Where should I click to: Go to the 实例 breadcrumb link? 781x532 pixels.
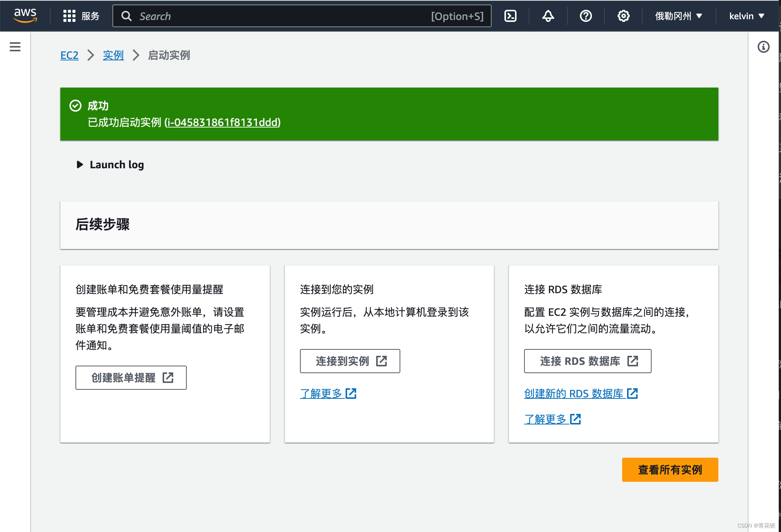tap(113, 55)
